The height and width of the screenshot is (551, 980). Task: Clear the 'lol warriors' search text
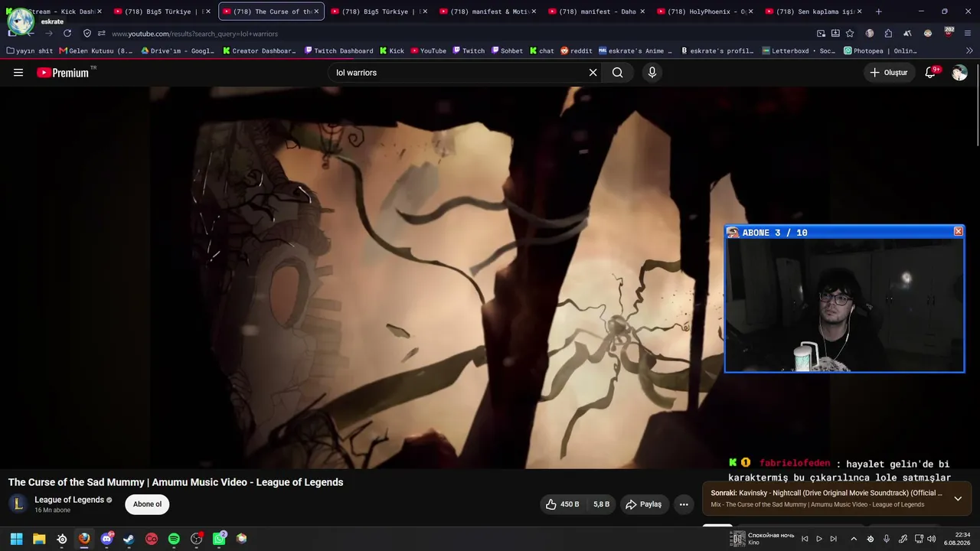tap(593, 73)
